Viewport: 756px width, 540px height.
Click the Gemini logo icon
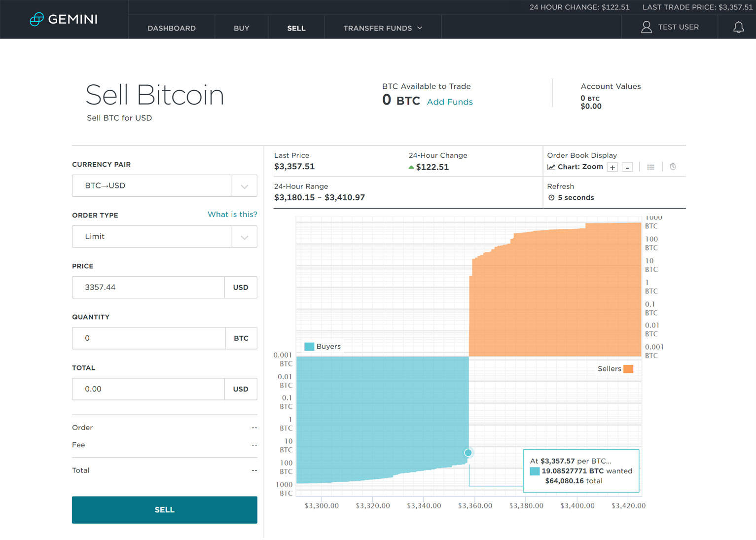37,19
